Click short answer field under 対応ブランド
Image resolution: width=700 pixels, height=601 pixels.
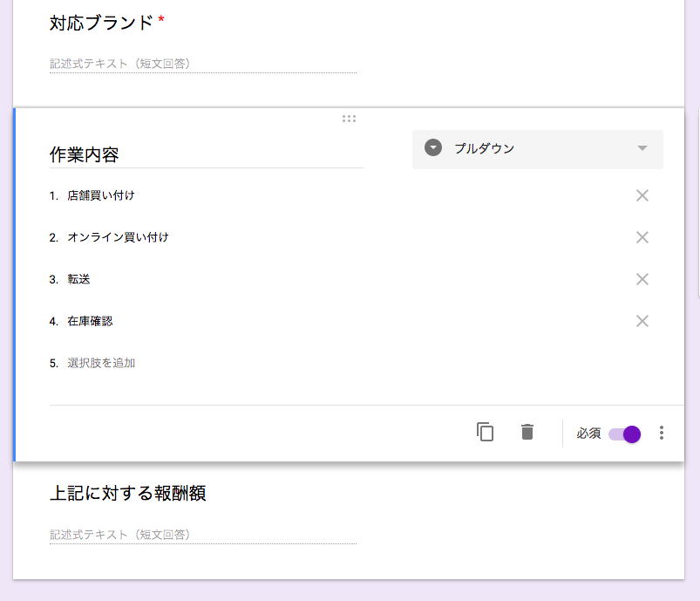[203, 64]
